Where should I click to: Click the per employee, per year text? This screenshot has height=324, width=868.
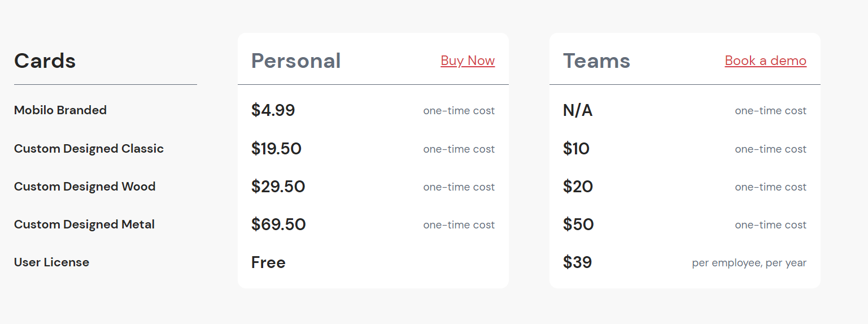click(x=749, y=263)
